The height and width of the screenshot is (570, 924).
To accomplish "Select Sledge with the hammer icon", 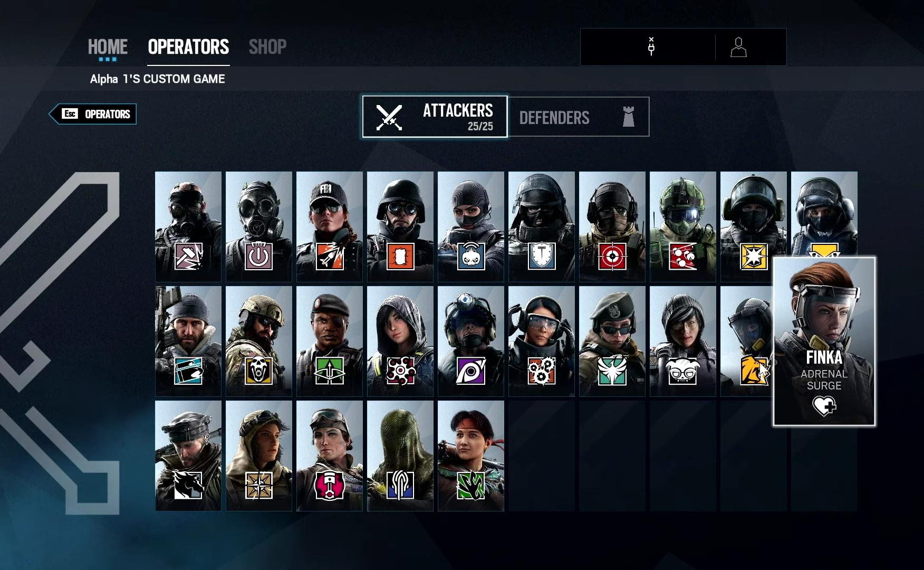I will pyautogui.click(x=188, y=226).
